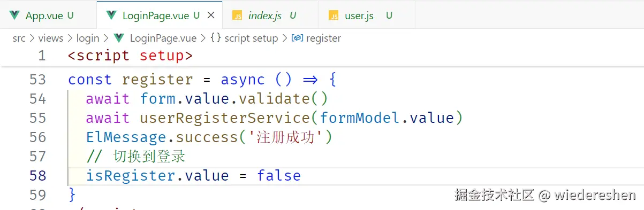
Task: Click the JS icon on user.js tab
Action: pos(334,16)
